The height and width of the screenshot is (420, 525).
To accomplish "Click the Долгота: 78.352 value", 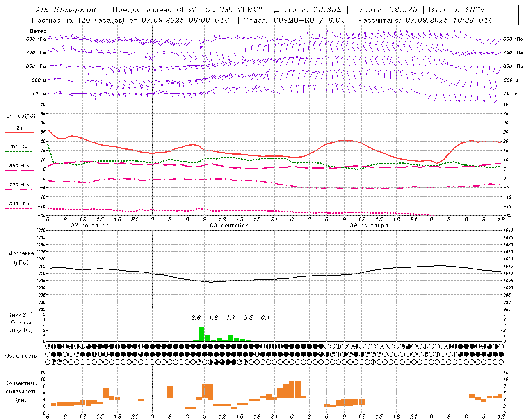I will (x=308, y=10).
